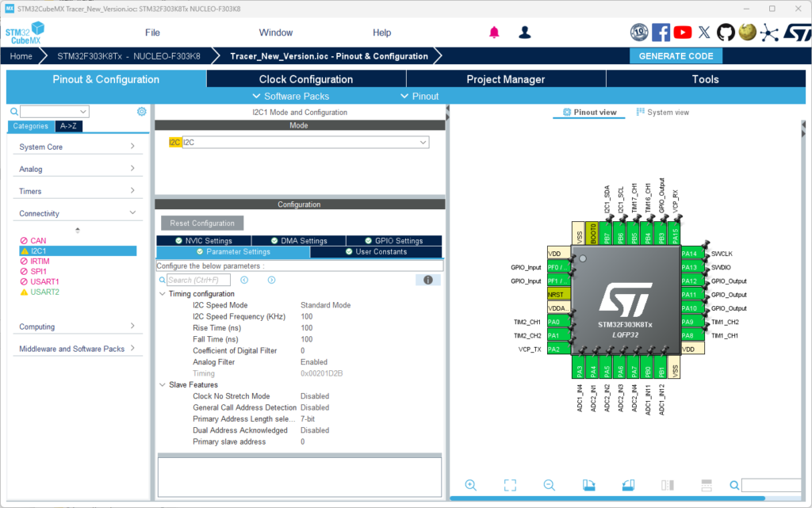Open the Pinout dropdown menu
Viewport: 812px width, 508px height.
[x=419, y=96]
